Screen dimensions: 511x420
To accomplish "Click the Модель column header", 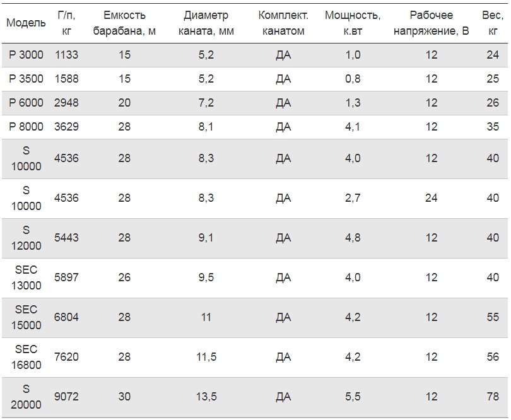I will coord(26,23).
